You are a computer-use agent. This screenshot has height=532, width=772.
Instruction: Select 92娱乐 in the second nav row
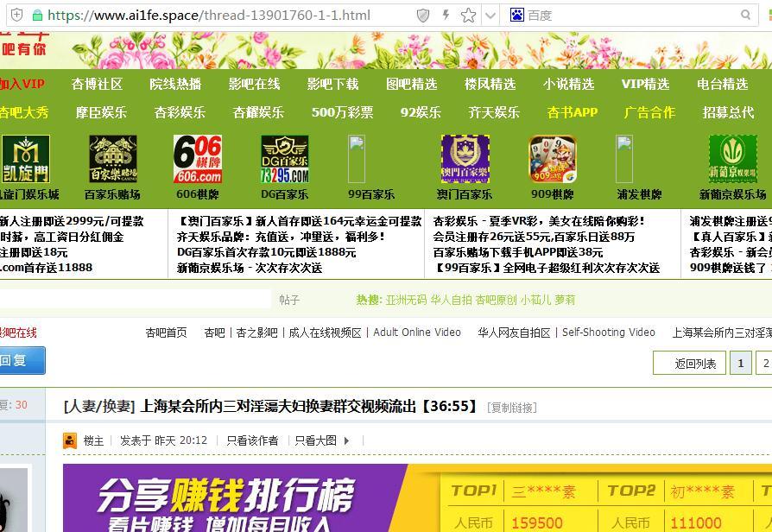pyautogui.click(x=421, y=112)
